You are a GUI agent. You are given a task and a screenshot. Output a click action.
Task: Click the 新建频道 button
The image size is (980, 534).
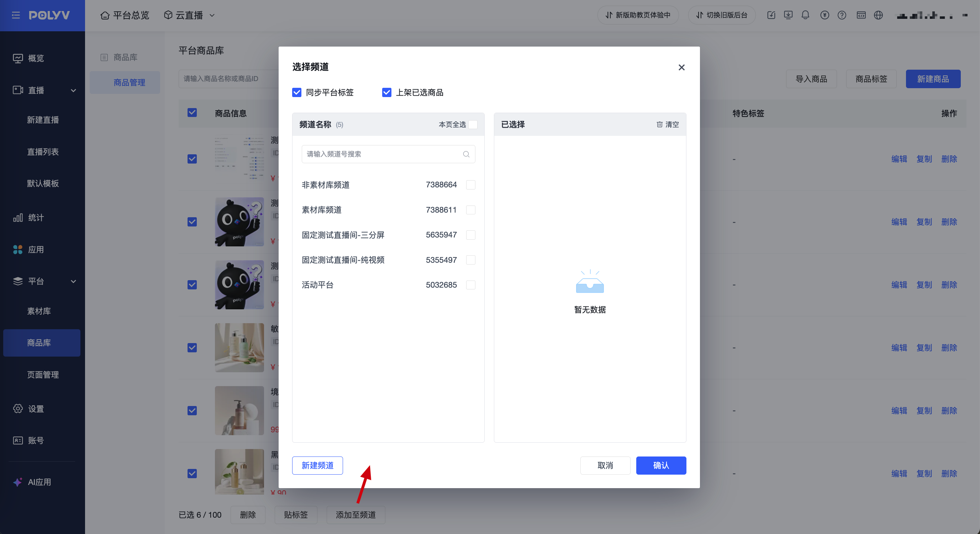click(x=317, y=465)
